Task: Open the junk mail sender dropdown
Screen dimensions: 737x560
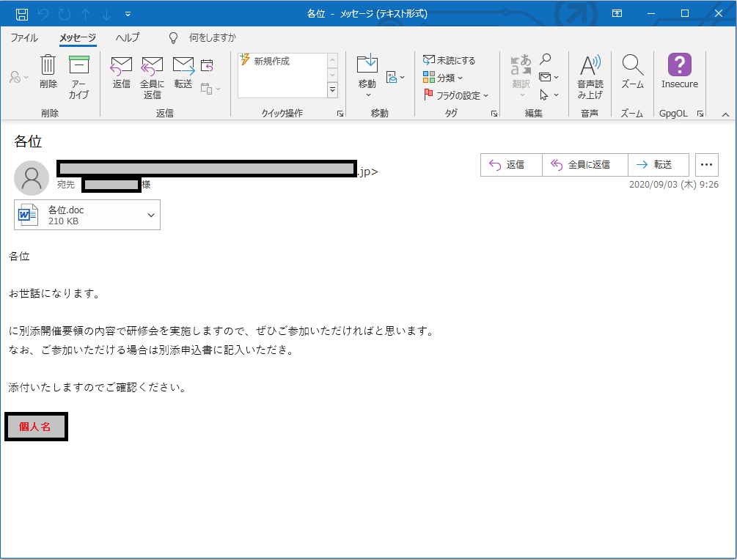Action: coord(19,76)
